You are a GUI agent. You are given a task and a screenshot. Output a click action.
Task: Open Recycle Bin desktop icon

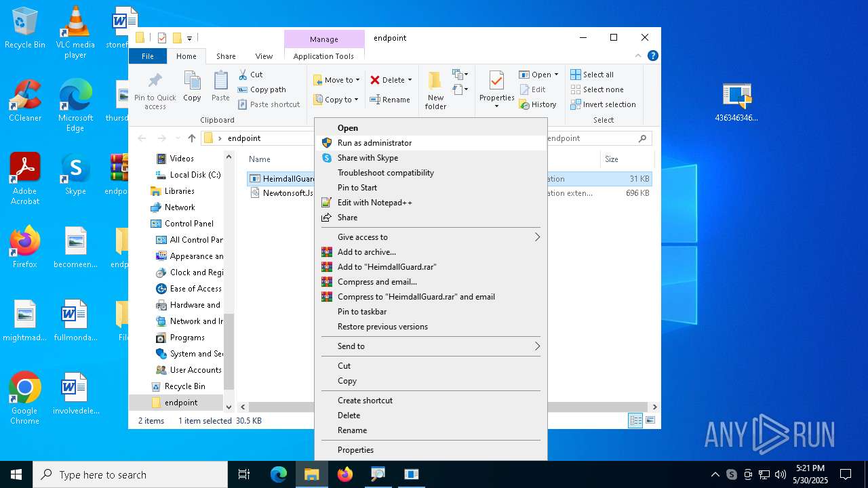coord(25,28)
